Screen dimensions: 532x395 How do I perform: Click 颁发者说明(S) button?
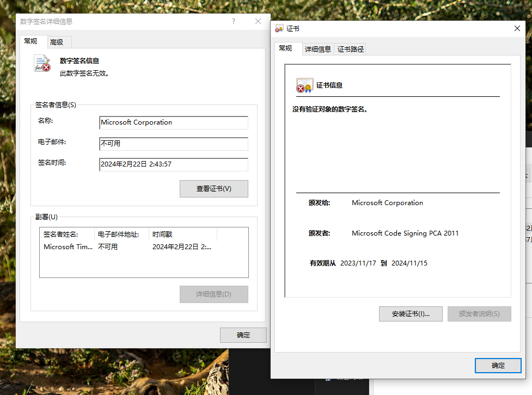coord(479,314)
